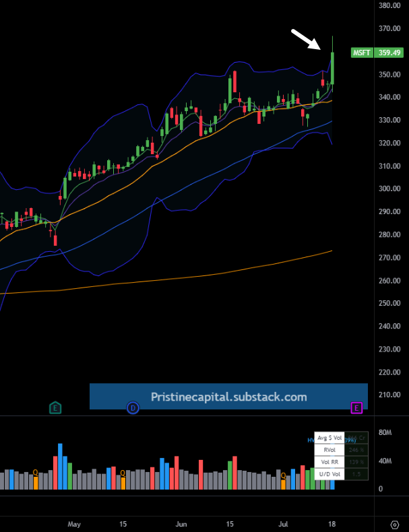Click the 320.00 price axis label

point(389,143)
